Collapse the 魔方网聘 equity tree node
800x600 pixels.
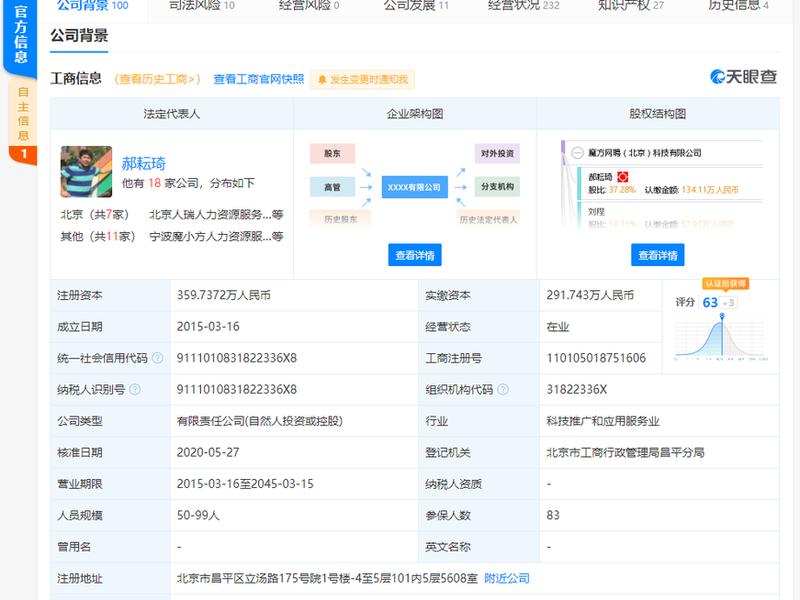coord(577,153)
